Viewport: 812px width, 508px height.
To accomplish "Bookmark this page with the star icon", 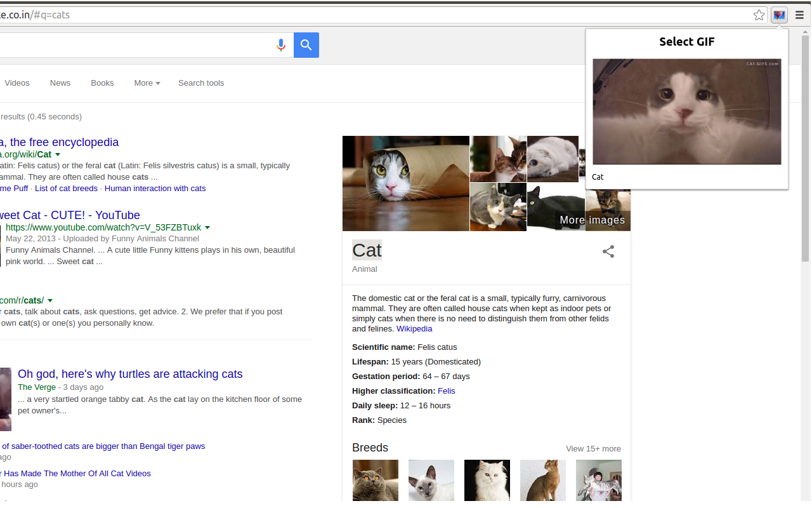I will click(759, 15).
